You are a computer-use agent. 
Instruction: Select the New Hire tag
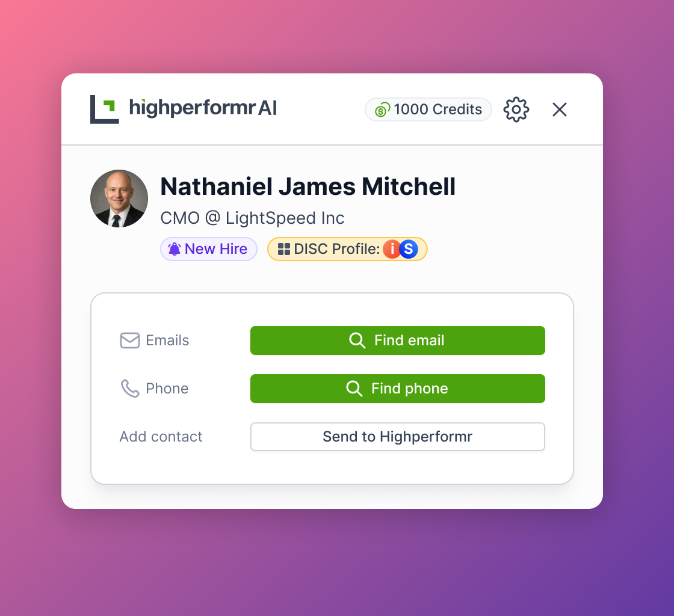click(x=208, y=249)
